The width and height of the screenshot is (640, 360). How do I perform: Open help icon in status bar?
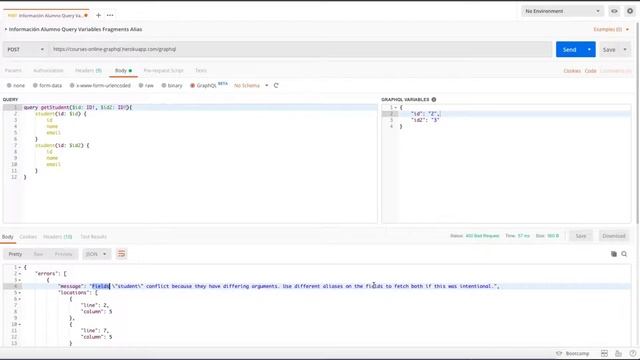tap(633, 353)
